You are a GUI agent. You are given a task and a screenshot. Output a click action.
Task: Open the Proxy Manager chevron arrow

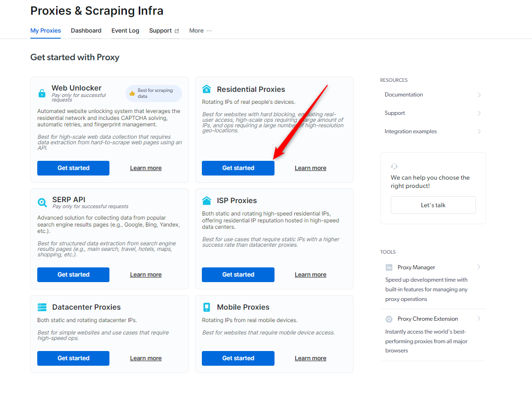click(x=479, y=267)
